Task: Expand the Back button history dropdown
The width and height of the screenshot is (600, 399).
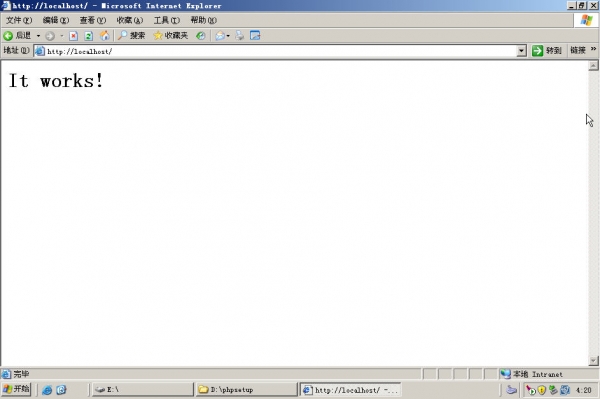Action: pyautogui.click(x=38, y=36)
